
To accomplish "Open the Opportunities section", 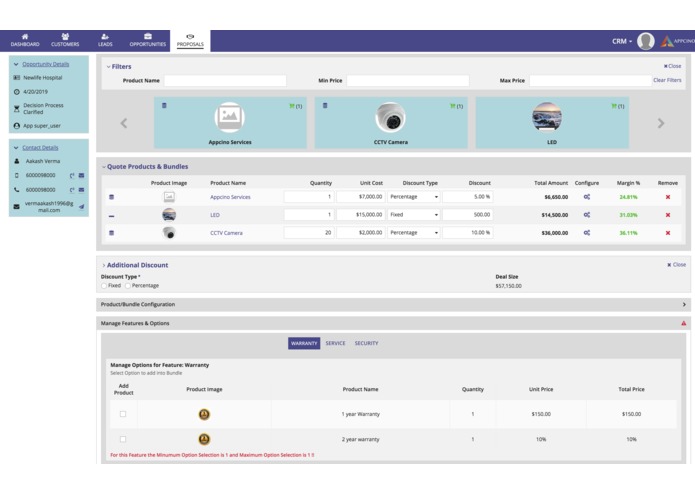I will pyautogui.click(x=148, y=40).
